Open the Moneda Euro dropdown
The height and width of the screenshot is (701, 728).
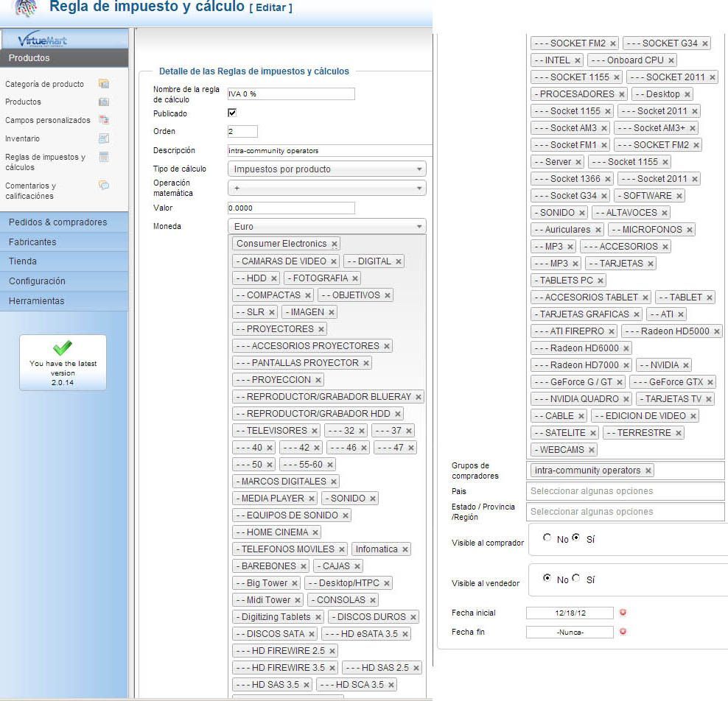point(327,226)
